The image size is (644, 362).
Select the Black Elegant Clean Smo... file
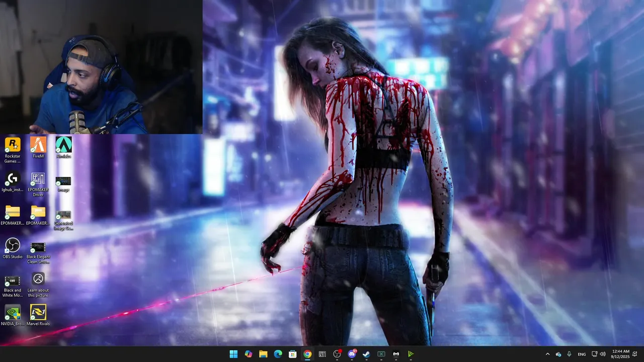(38, 253)
